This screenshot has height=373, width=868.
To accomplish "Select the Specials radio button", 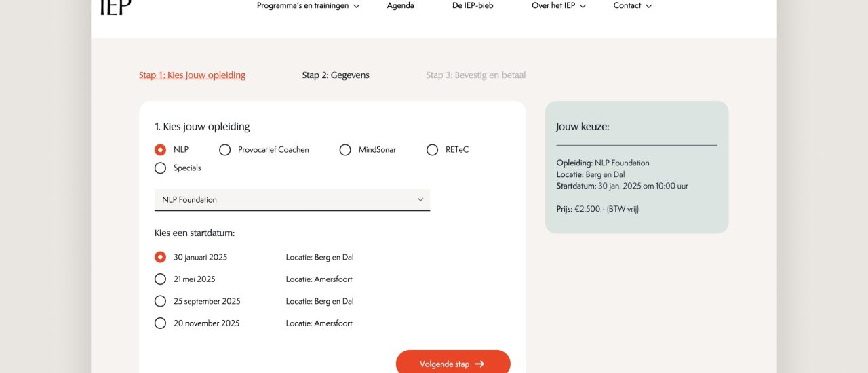I will (160, 168).
